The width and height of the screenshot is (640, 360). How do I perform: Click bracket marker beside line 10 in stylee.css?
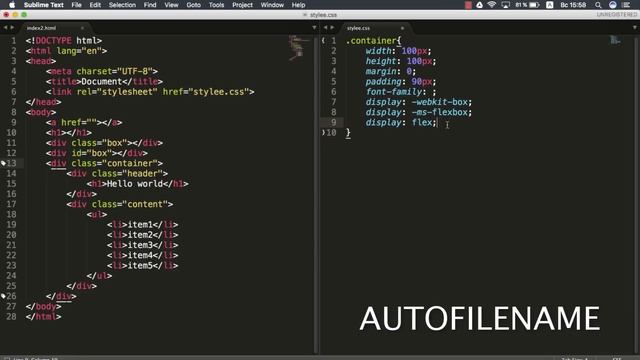coord(323,133)
